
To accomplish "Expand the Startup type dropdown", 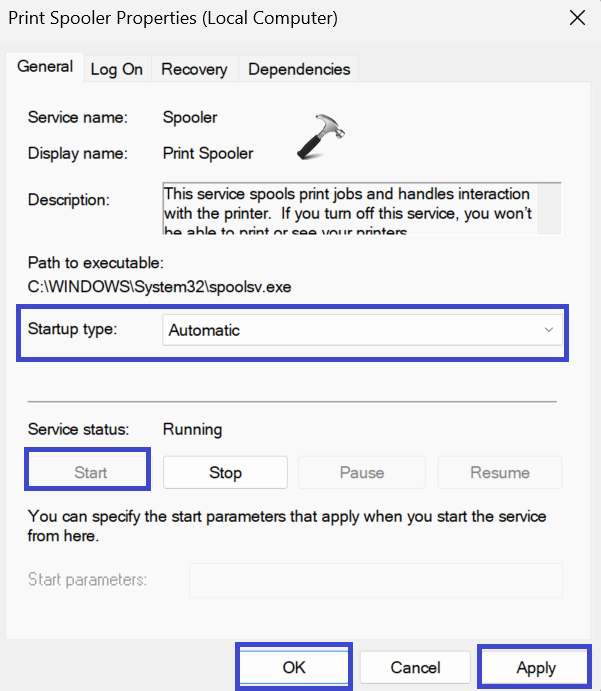I will click(x=362, y=330).
